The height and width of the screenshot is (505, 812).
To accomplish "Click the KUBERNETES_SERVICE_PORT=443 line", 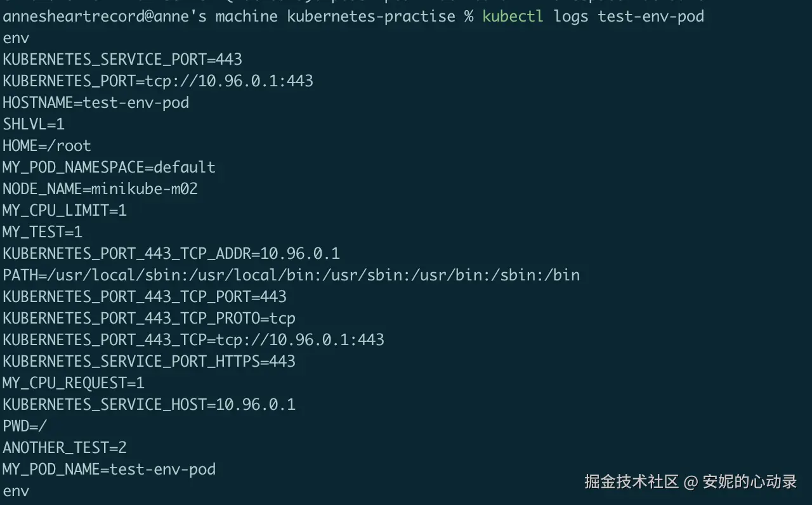I will 122,60.
